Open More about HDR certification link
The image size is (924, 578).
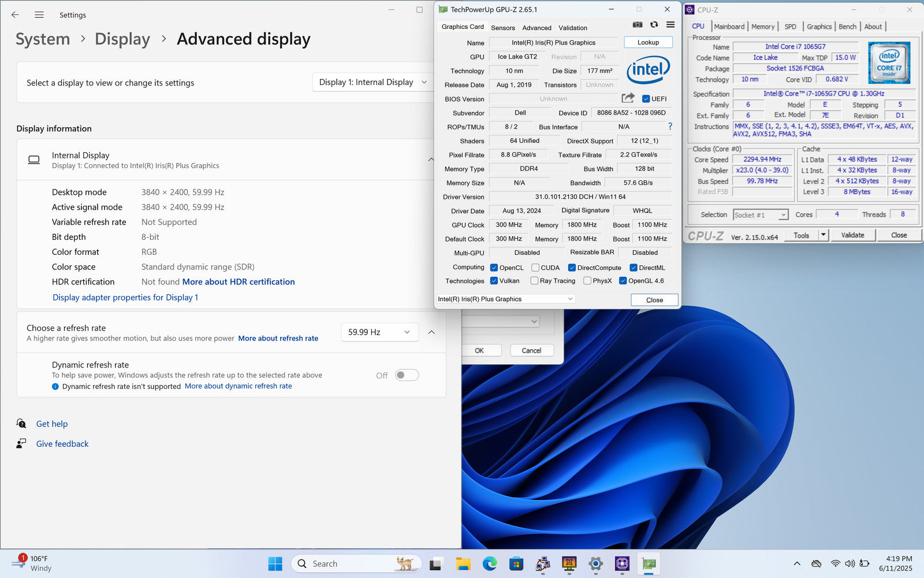pyautogui.click(x=239, y=281)
